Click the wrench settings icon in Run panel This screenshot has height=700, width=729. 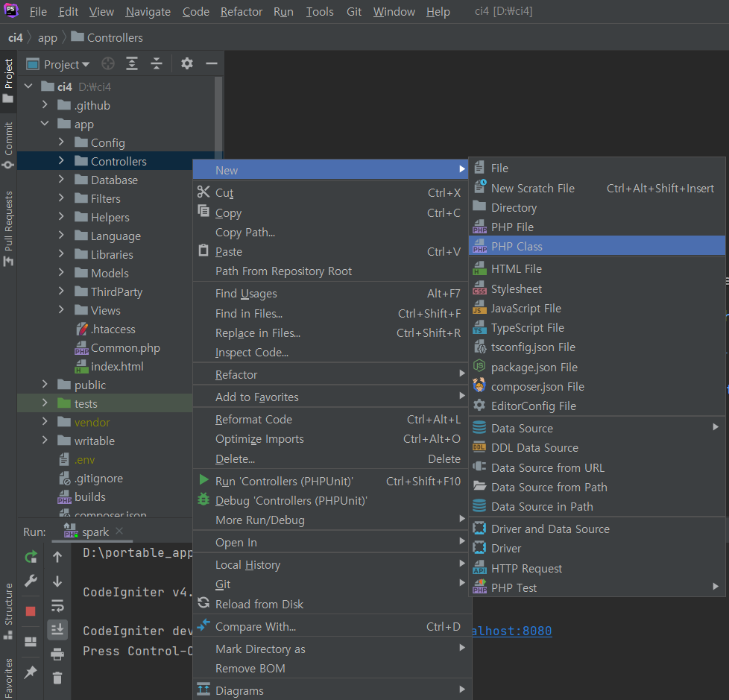tap(31, 581)
